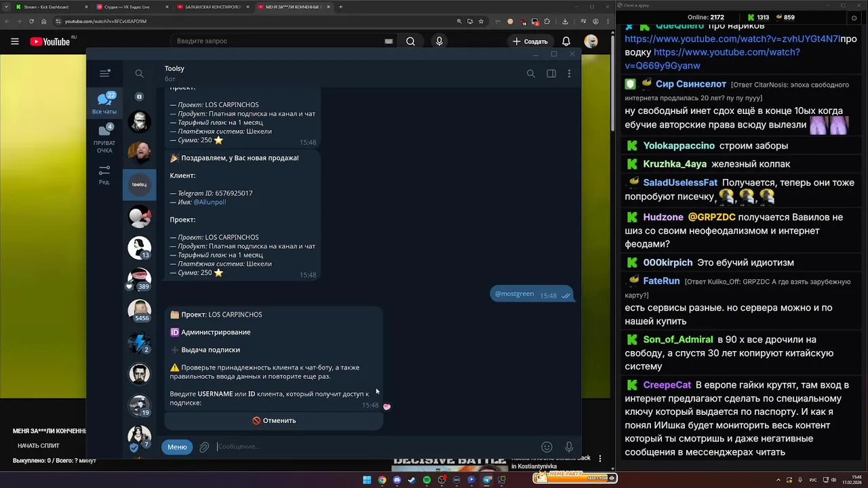This screenshot has height=488, width=868.
Task: Open Spotify from the taskbar
Action: (x=427, y=480)
